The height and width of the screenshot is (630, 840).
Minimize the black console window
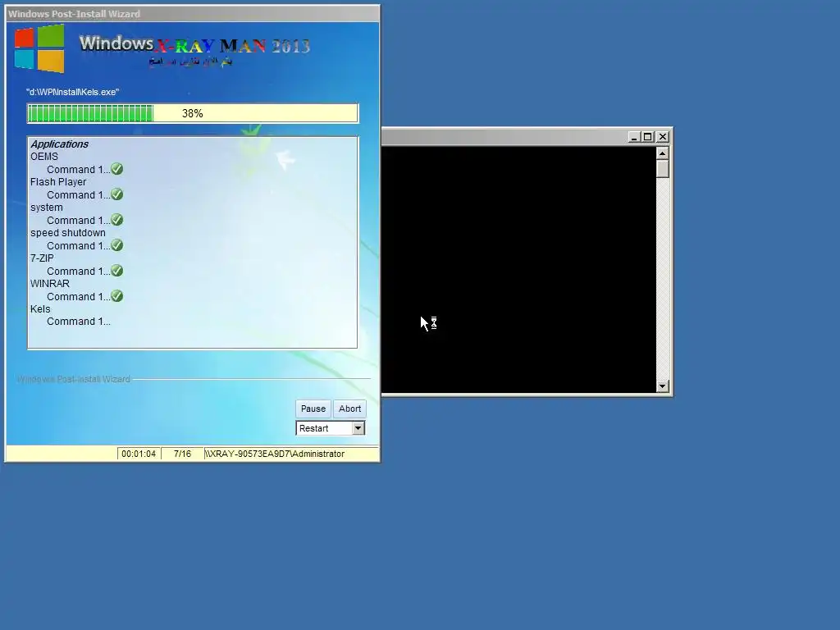point(634,137)
